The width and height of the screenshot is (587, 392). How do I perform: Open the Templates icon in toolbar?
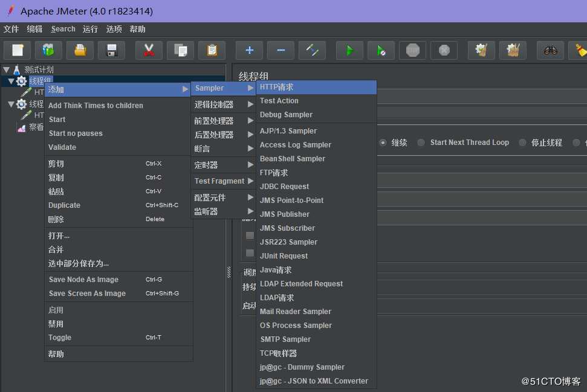coord(49,50)
